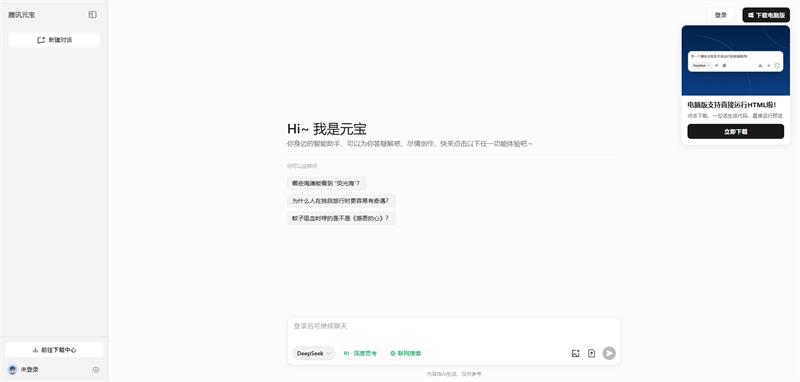The image size is (800, 382).
Task: Select the suggested question about 荧光海
Action: pos(326,183)
